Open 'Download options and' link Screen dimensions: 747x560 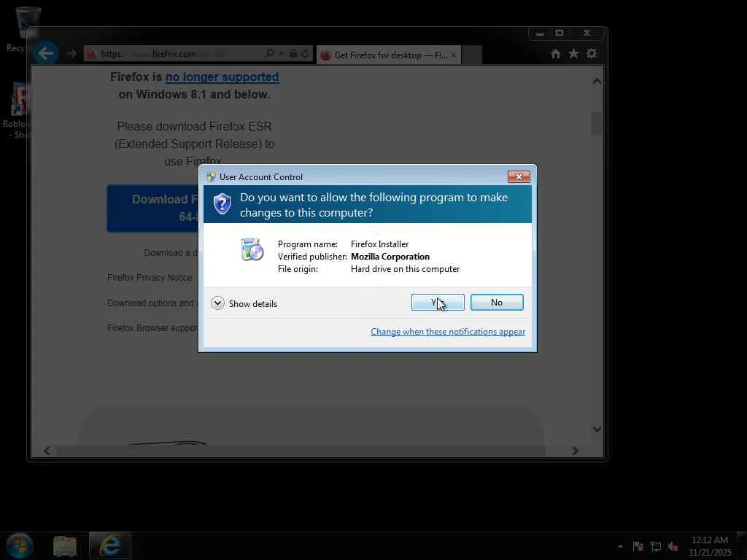pos(152,303)
